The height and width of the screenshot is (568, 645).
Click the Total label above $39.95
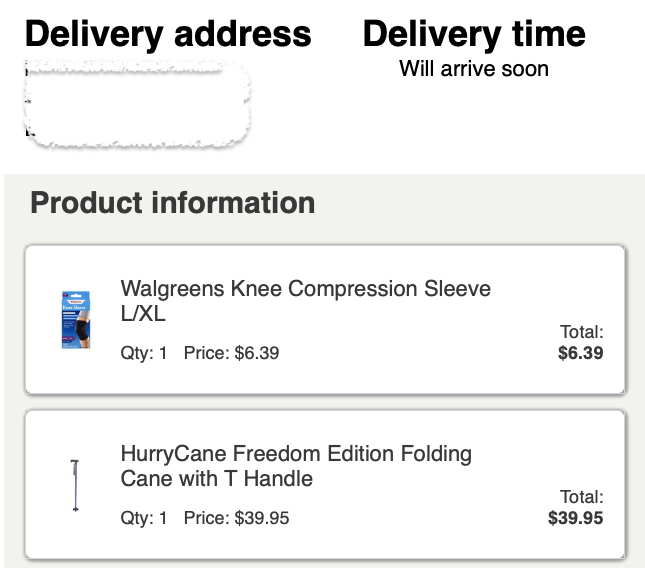pos(581,497)
